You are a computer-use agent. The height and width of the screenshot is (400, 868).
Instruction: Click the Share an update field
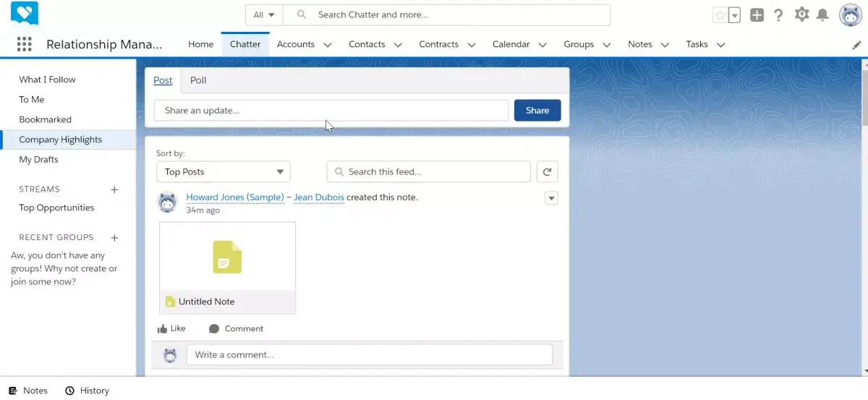coord(331,110)
